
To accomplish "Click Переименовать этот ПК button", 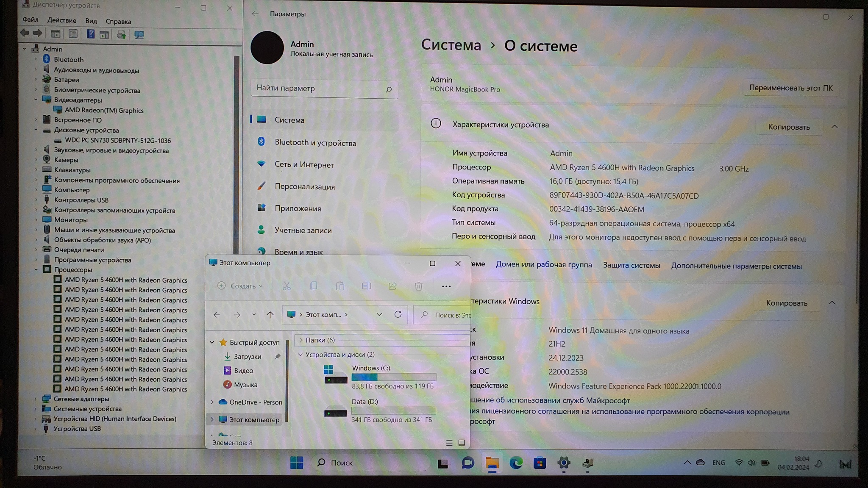I will click(x=790, y=88).
